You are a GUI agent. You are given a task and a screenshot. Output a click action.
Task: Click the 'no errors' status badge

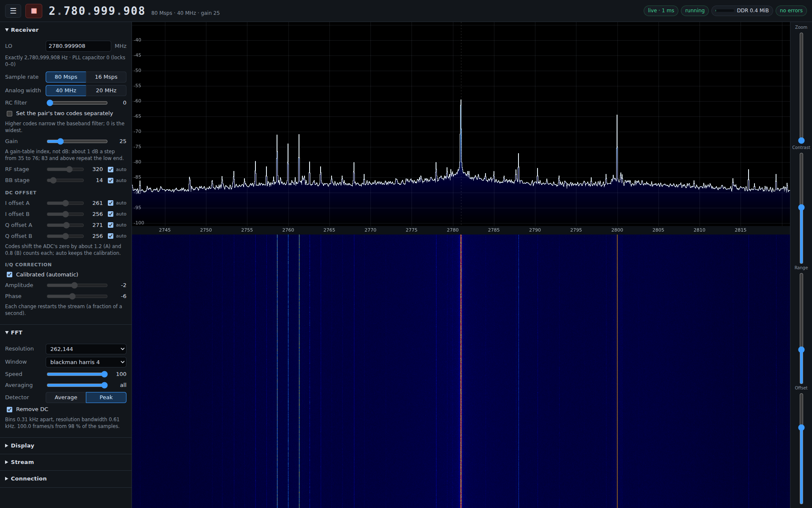(791, 11)
